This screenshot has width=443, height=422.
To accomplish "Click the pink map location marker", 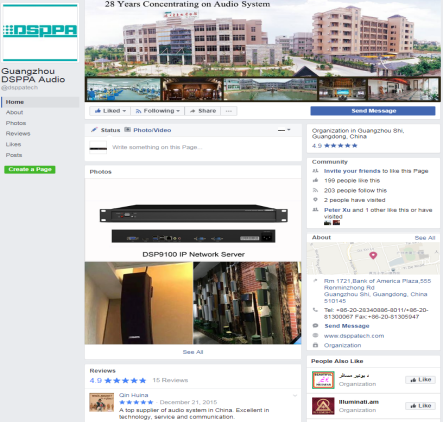I will pyautogui.click(x=373, y=255).
